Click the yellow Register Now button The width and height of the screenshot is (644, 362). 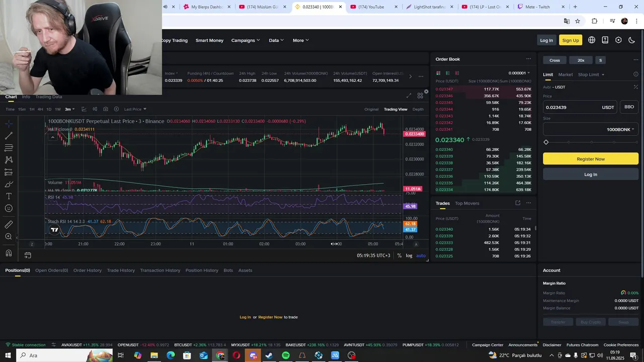[591, 159]
